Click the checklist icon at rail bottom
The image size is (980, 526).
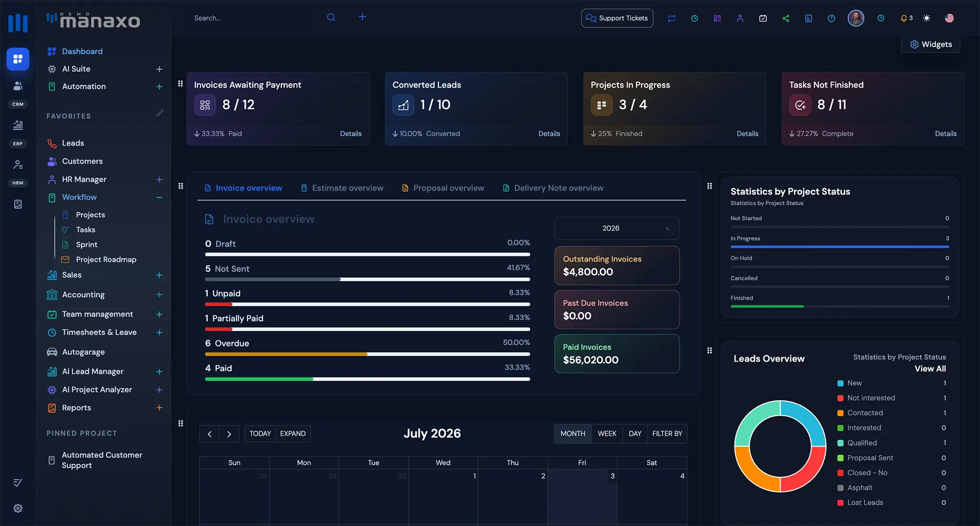(x=18, y=482)
